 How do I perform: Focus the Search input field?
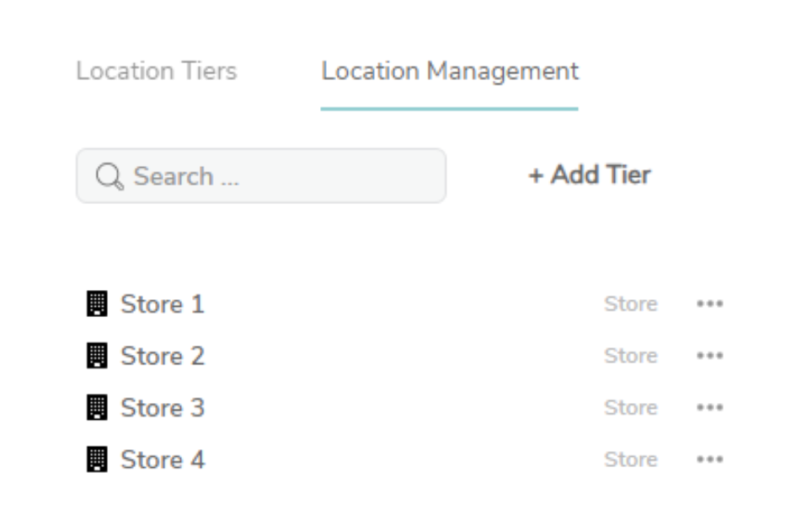261,175
